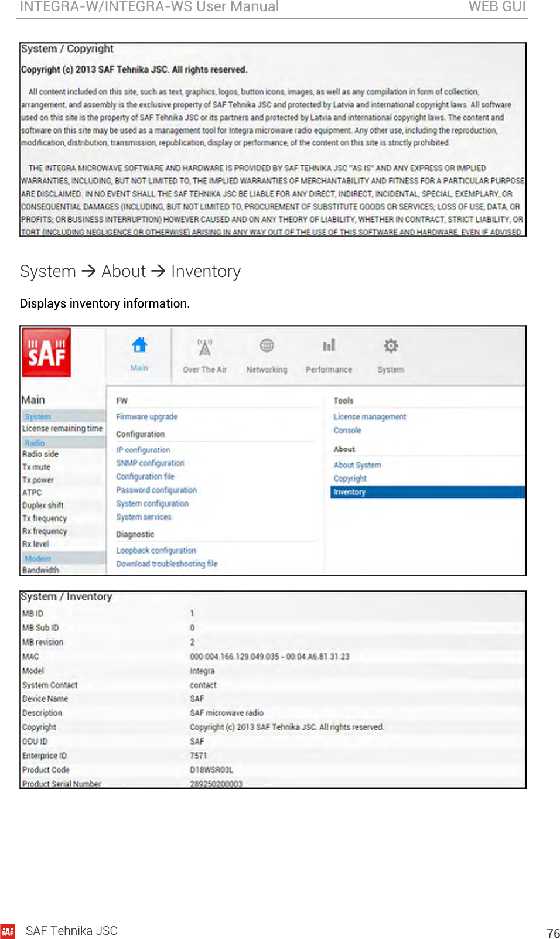This screenshot has width=560, height=939.
Task: Click the SAF logo in the web GUI
Action: click(46, 352)
